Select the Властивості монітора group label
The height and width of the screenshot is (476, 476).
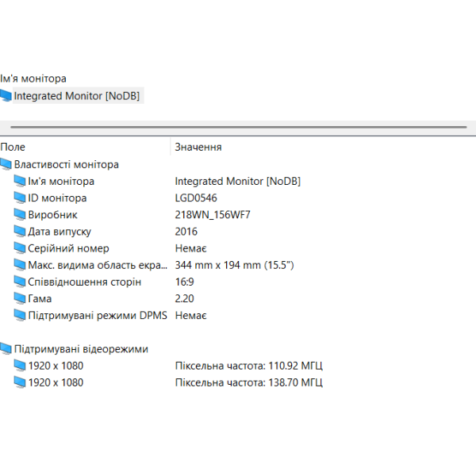[x=66, y=164]
